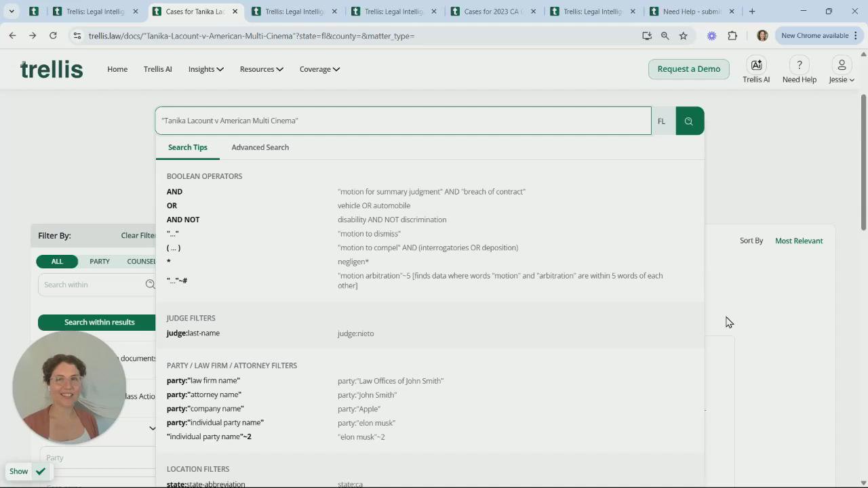The image size is (868, 488).
Task: Click the install app icon in address bar
Action: pyautogui.click(x=647, y=36)
